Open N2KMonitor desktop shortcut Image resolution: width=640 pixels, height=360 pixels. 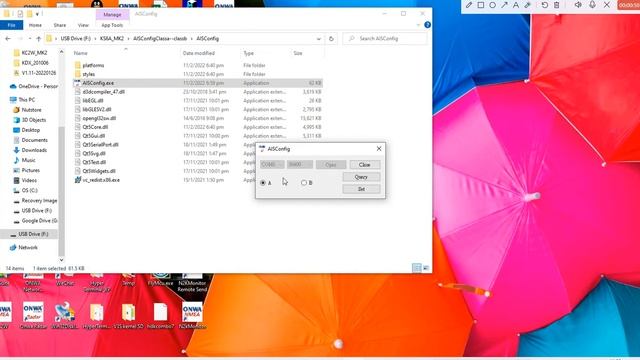(x=192, y=316)
